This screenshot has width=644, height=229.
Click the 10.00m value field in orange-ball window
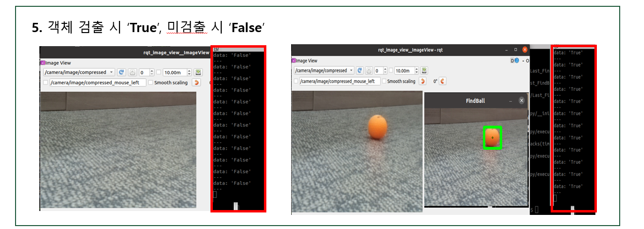point(403,70)
